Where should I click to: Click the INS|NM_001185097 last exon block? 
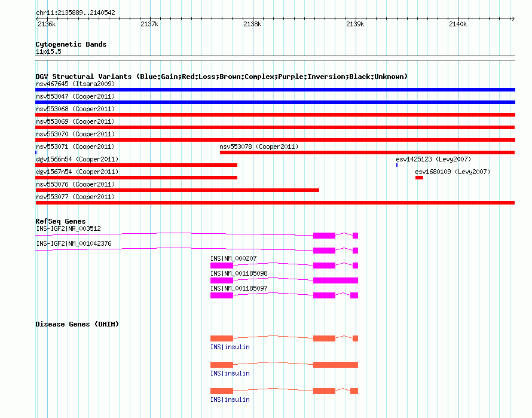tap(354, 295)
